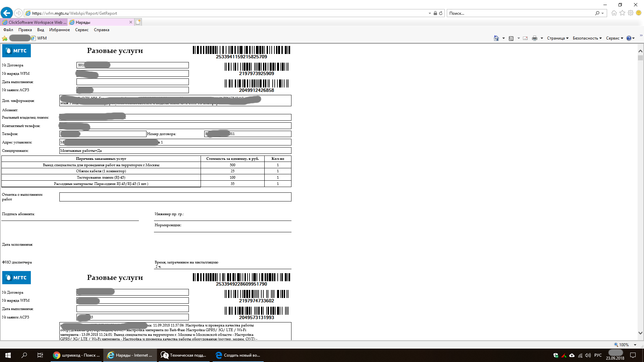Expand the Print dropdown arrow
Image resolution: width=644 pixels, height=362 pixels.
coord(542,38)
